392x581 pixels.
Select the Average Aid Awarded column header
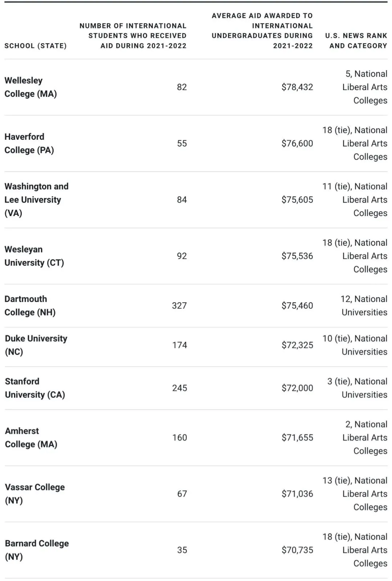(262, 31)
